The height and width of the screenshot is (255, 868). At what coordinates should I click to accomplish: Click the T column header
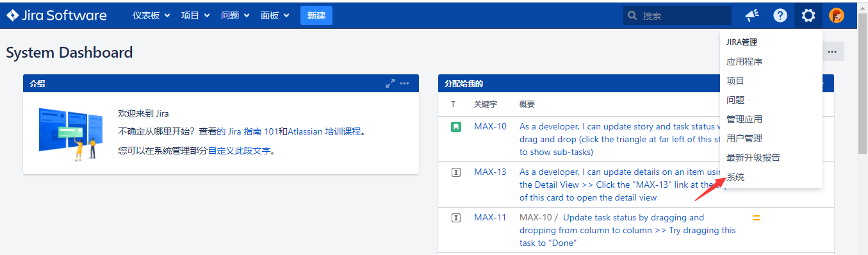point(453,104)
